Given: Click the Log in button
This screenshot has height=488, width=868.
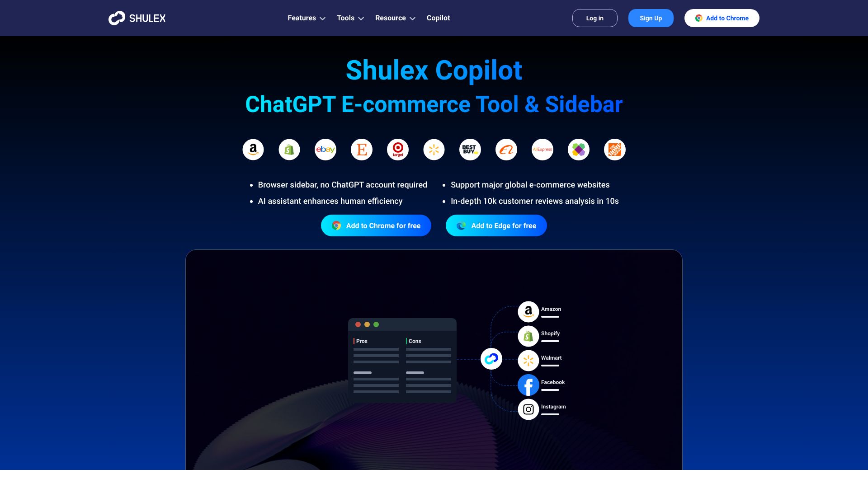Looking at the screenshot, I should click(594, 18).
